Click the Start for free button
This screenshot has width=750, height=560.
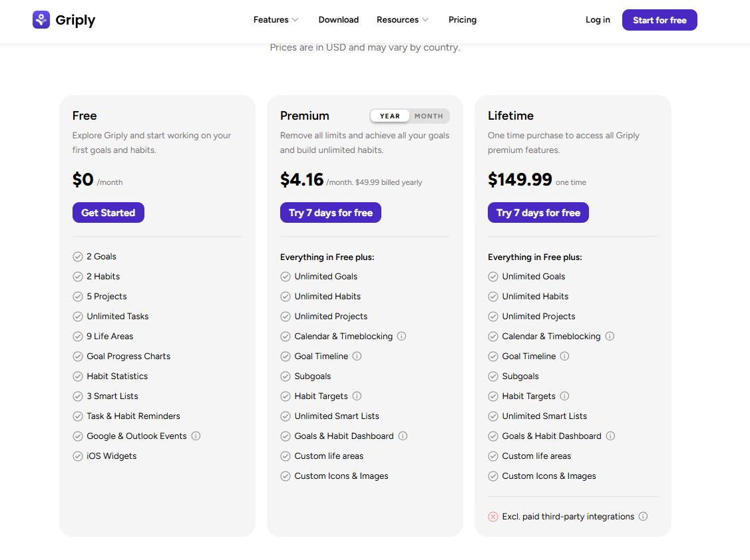coord(659,20)
